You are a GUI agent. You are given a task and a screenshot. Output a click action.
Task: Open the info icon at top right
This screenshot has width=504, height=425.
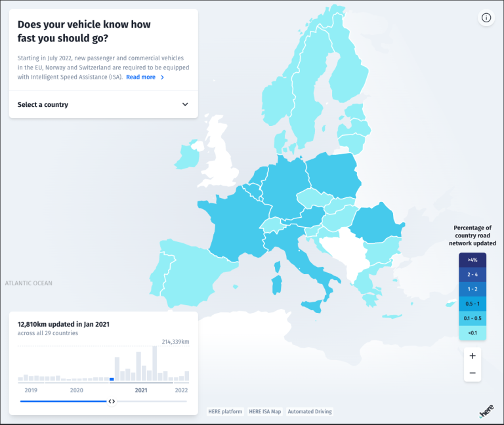click(486, 18)
